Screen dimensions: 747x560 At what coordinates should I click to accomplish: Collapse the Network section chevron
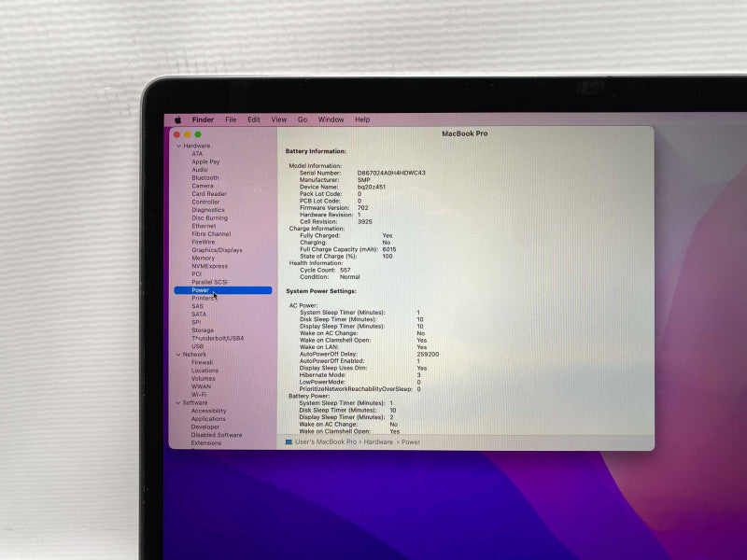click(178, 355)
